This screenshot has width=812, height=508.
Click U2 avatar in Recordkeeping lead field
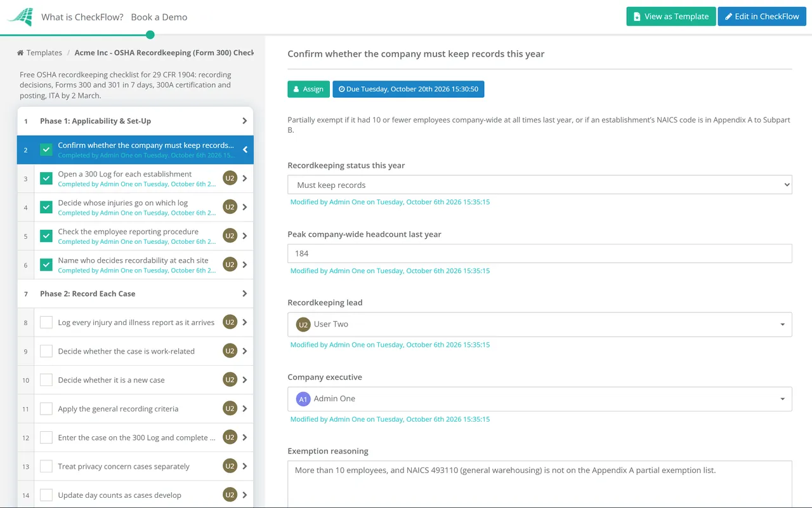[x=303, y=324]
